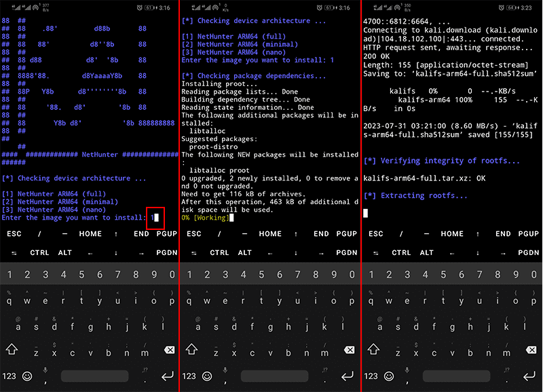Viewport: 543px width, 392px height.
Task: Tap HOME extra key on '0% [Working]' phone
Action: click(x=270, y=234)
